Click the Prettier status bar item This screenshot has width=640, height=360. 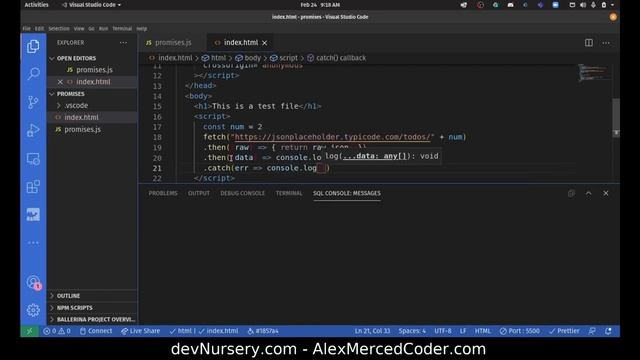[564, 331]
